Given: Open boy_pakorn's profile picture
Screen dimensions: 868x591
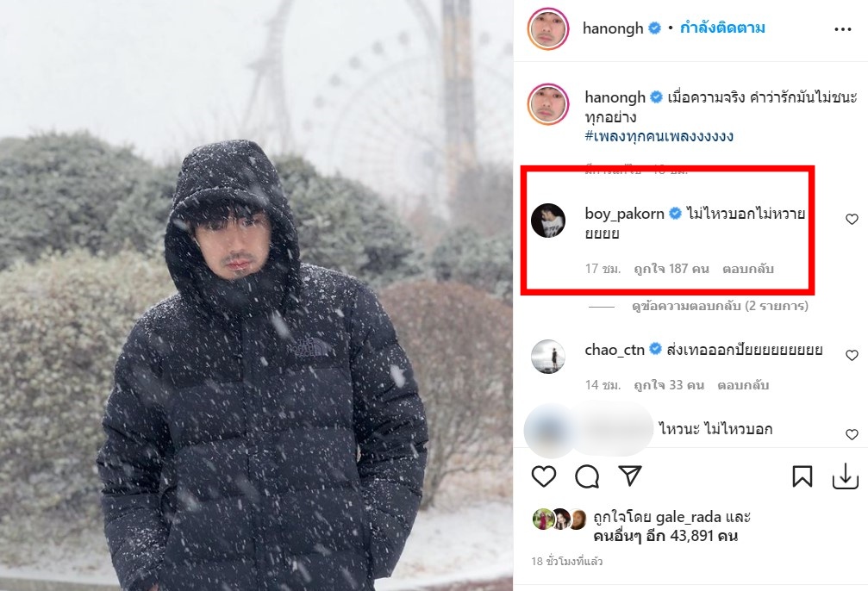Looking at the screenshot, I should [x=548, y=221].
